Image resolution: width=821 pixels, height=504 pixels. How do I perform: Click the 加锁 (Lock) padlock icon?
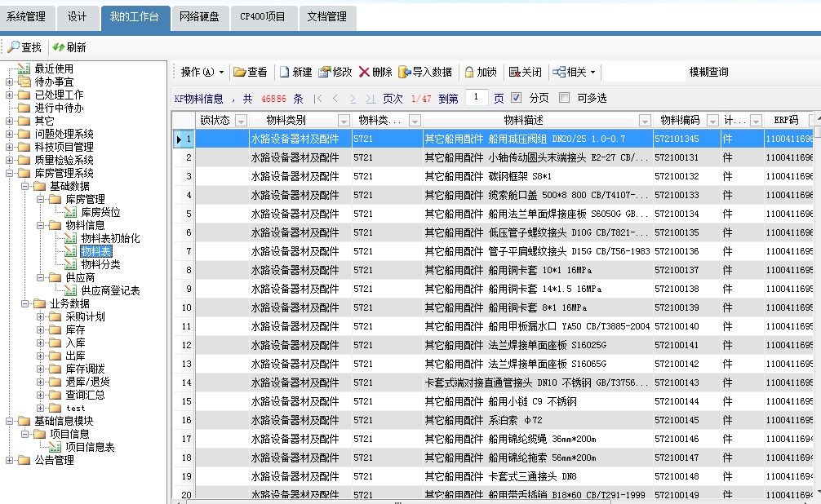(x=469, y=72)
